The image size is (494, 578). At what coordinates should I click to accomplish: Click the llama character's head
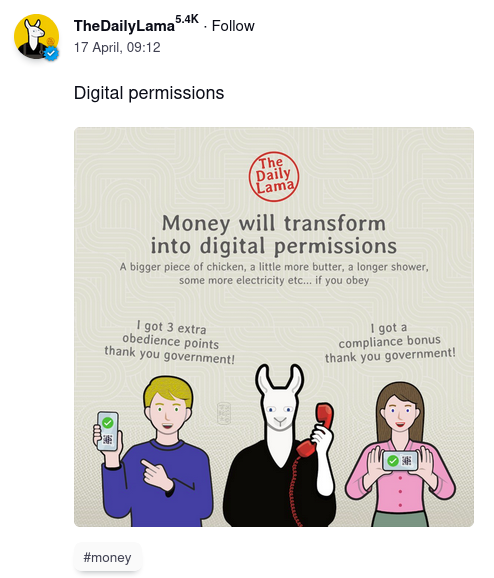point(280,400)
